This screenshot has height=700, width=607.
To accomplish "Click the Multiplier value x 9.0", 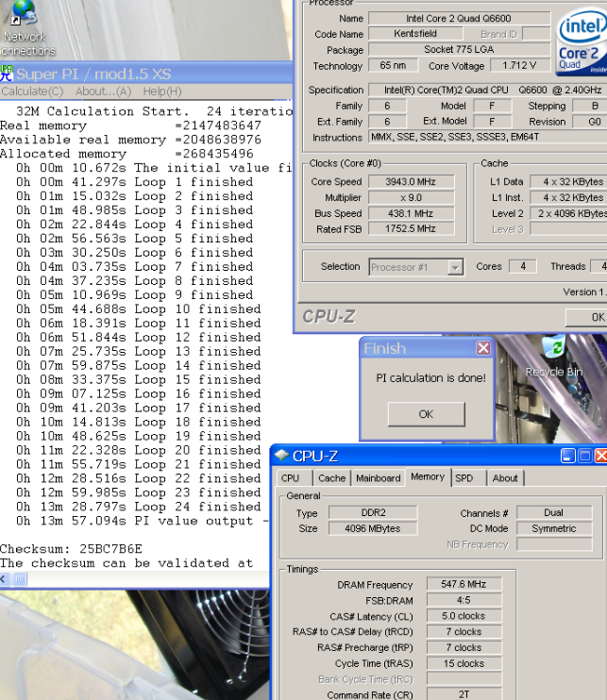I will [411, 197].
